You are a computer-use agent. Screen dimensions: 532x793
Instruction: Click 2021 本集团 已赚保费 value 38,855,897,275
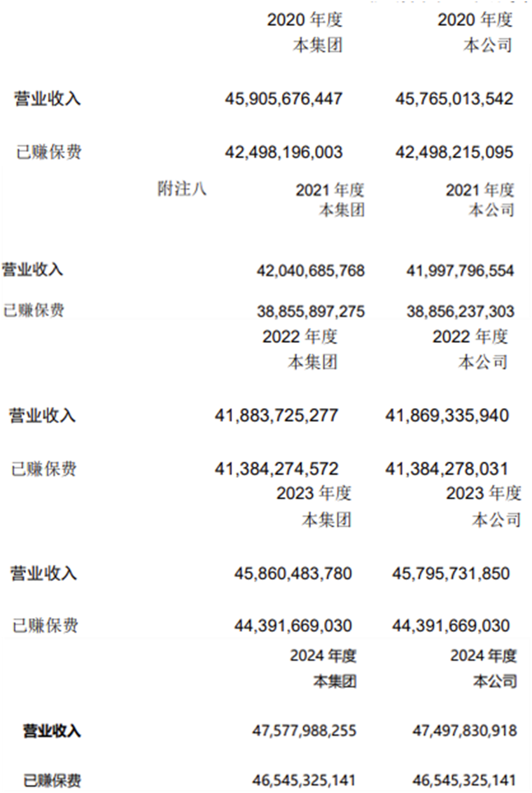pyautogui.click(x=311, y=311)
